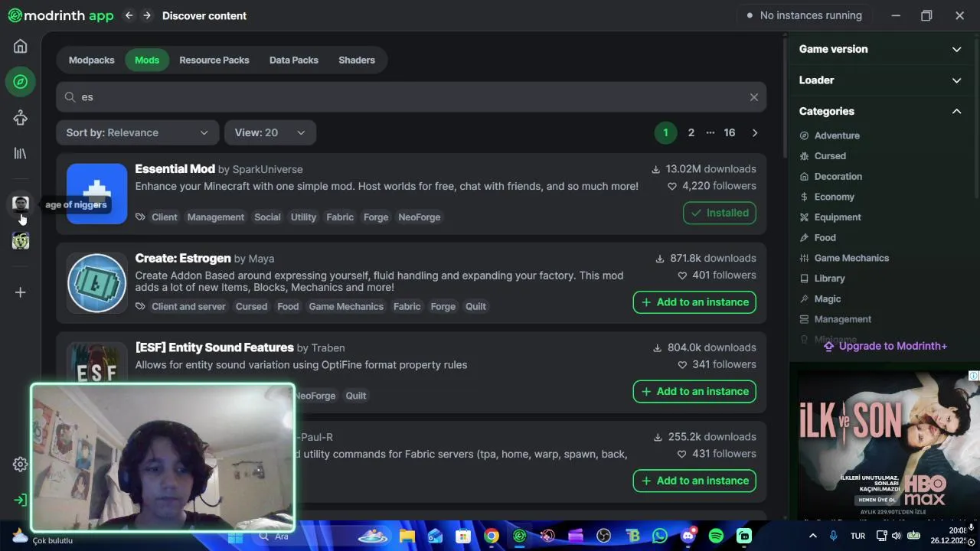
Task: Click the sign-in arrow icon in sidebar
Action: (21, 500)
